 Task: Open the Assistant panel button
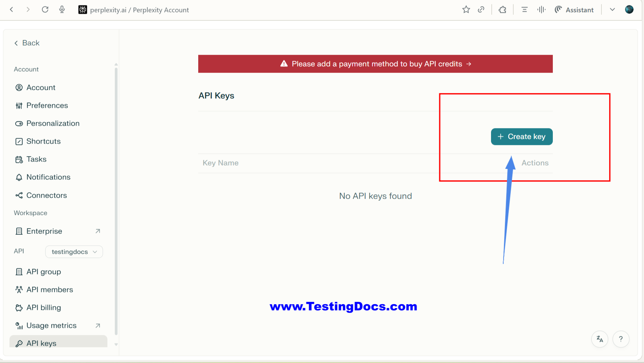click(574, 10)
